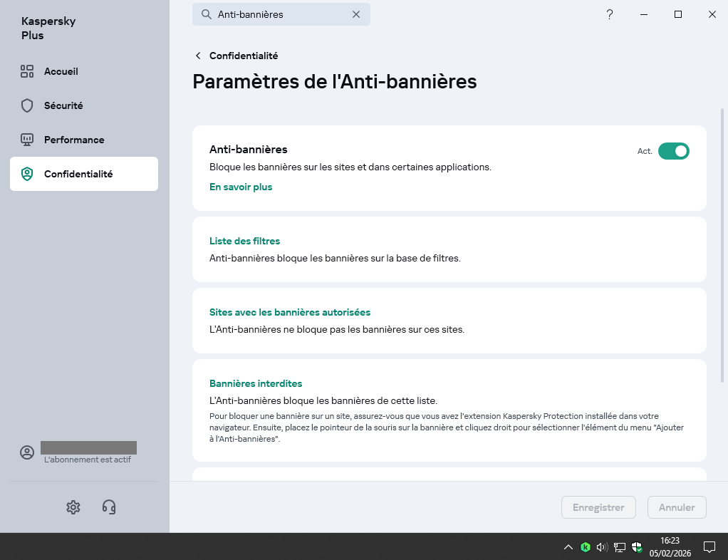
Task: Open the Bannières interdites list
Action: [255, 383]
